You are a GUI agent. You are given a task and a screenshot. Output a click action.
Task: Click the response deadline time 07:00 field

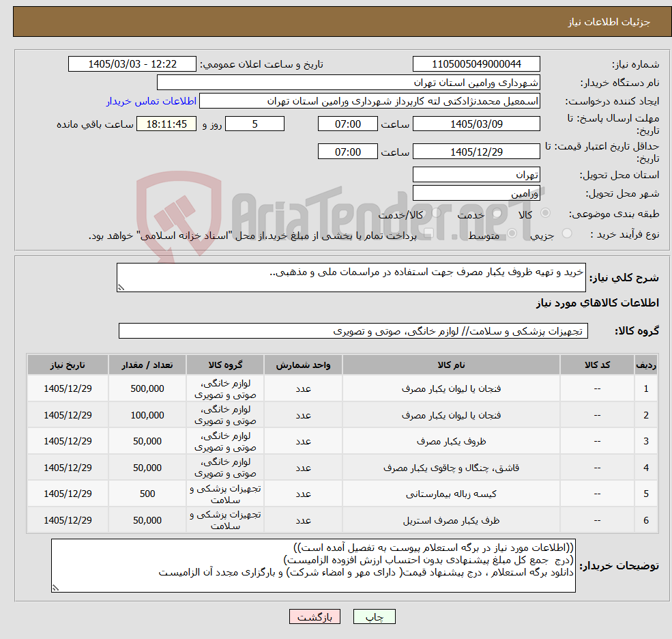[x=347, y=124]
